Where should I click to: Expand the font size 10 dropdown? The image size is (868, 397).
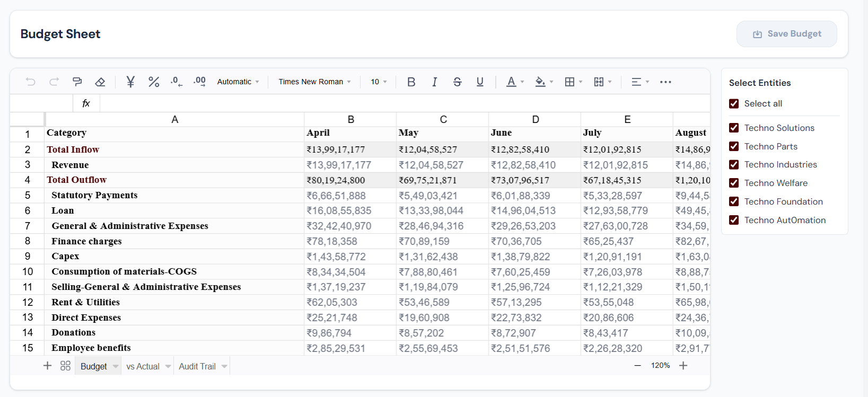(x=379, y=82)
